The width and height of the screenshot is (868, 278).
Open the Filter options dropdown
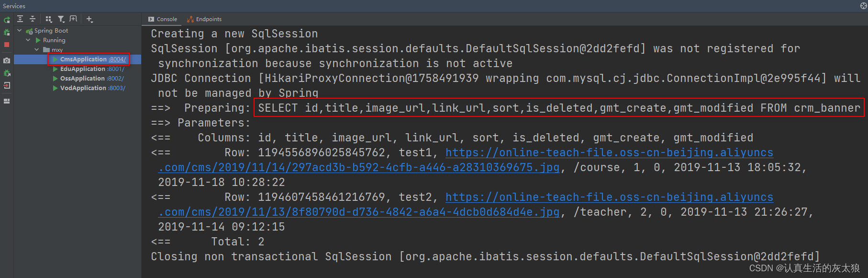point(61,19)
